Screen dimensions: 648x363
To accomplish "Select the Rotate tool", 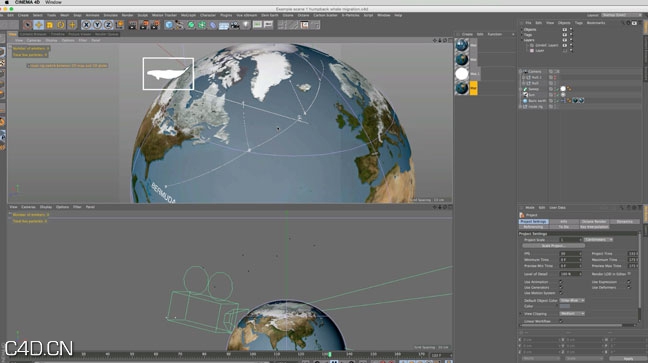I will click(x=61, y=25).
